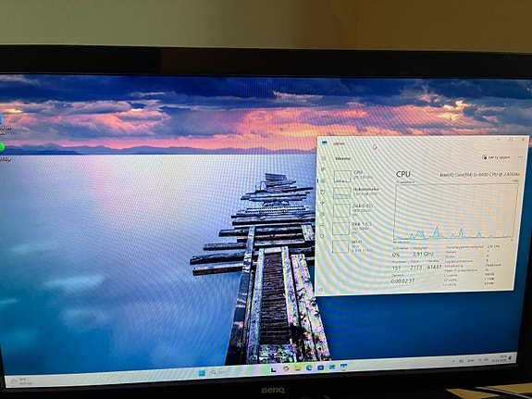Show hidden icons in system tray
This screenshot has height=399, width=532.
[x=453, y=360]
